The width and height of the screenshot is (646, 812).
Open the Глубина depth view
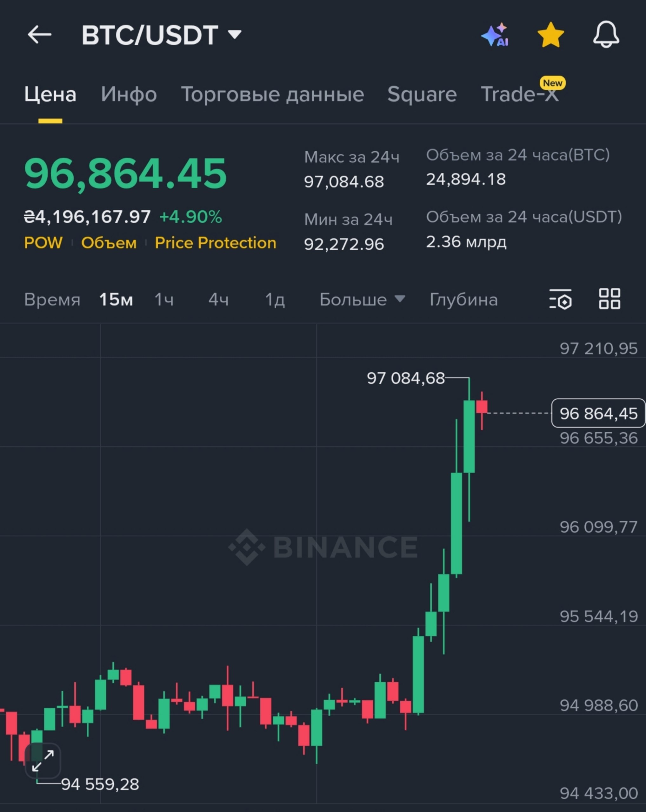coord(463,300)
